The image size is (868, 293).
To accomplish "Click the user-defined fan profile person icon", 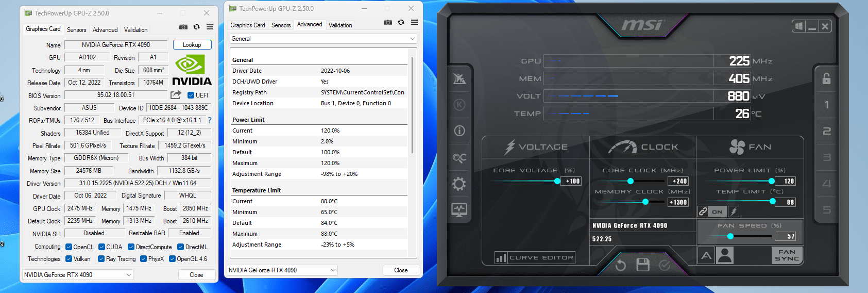I will (725, 255).
